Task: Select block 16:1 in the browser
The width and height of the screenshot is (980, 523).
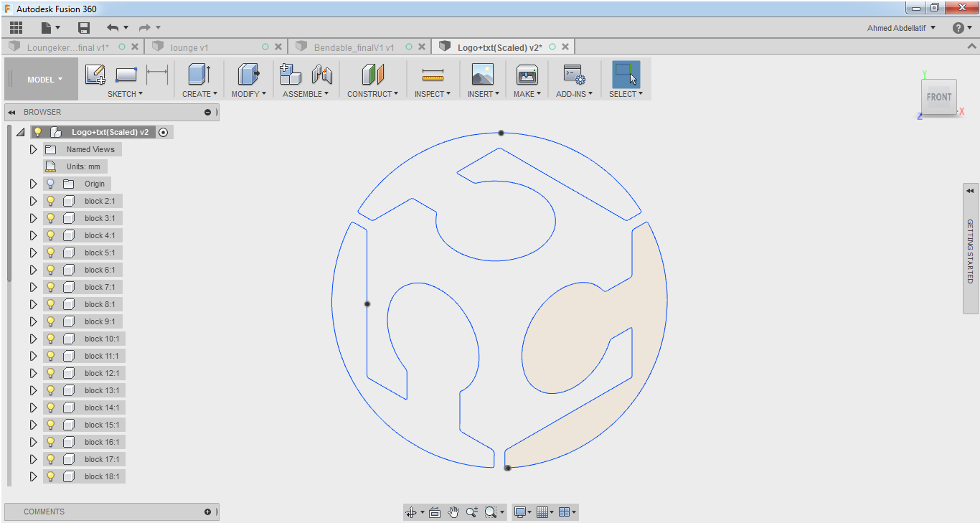Action: (102, 442)
